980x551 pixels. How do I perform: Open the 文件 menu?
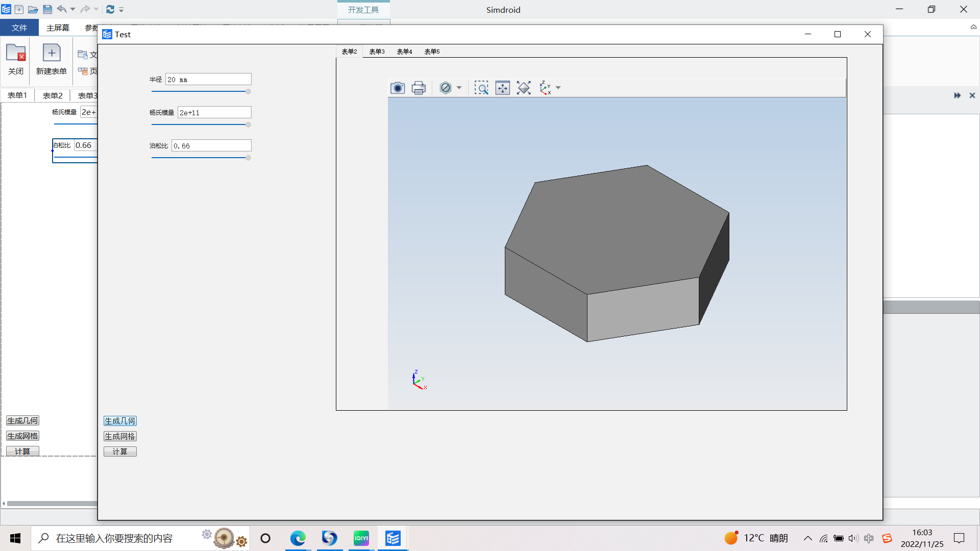tap(19, 28)
